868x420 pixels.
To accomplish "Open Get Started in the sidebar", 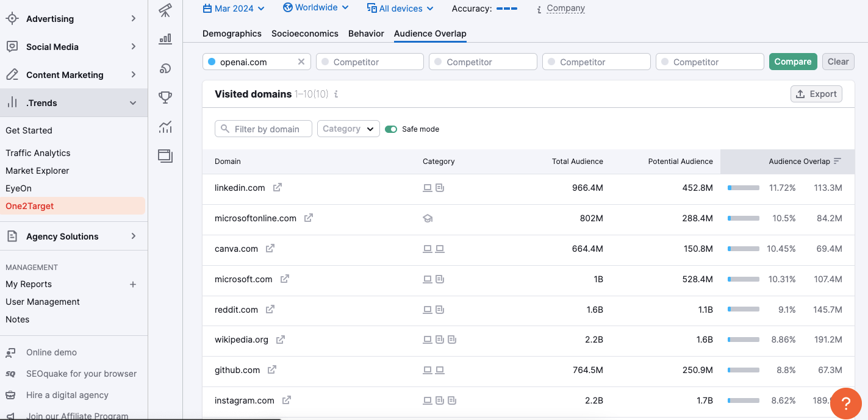I will click(x=29, y=130).
